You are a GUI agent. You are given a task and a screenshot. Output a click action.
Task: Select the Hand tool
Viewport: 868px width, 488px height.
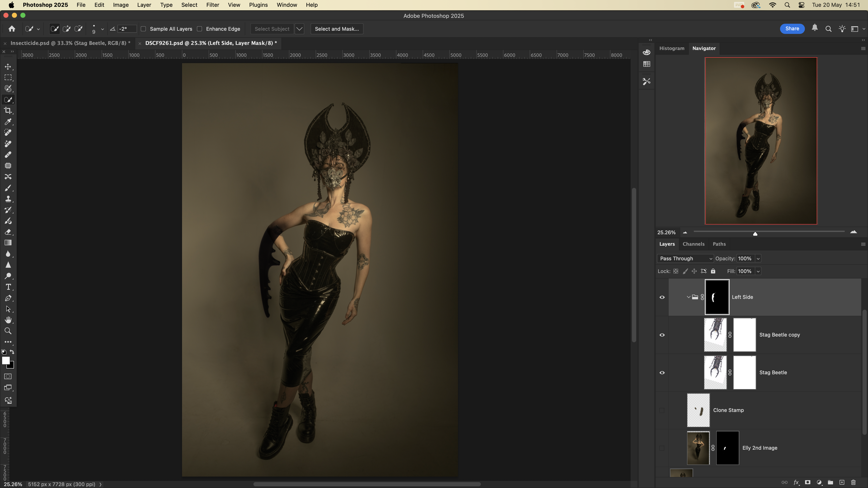pos(8,320)
